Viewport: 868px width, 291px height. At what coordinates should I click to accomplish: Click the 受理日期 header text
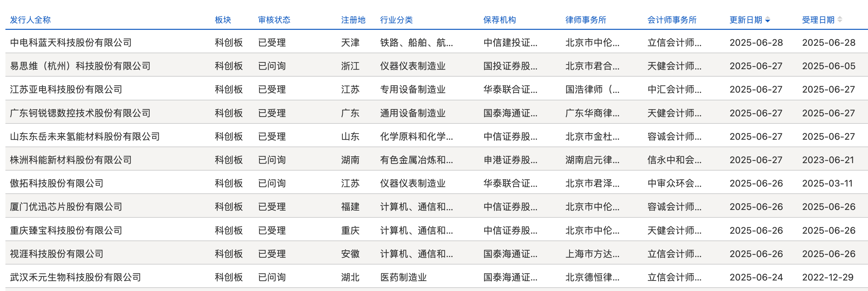point(818,20)
